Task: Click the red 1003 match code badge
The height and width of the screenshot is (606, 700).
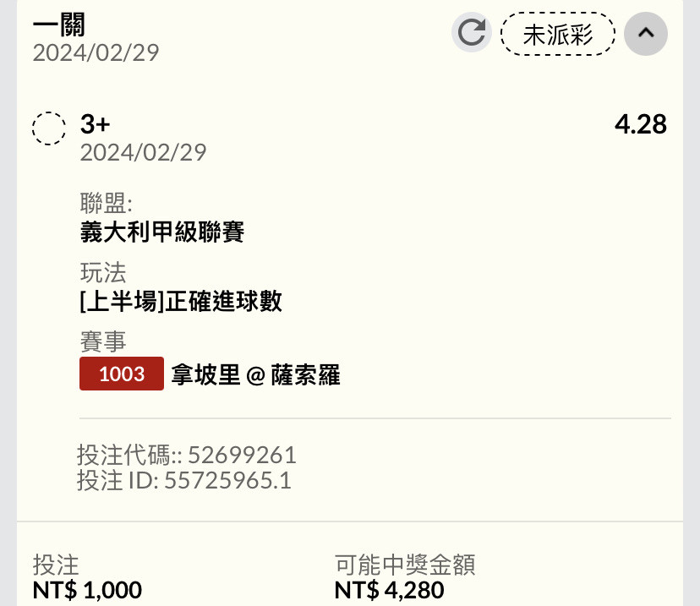Action: click(x=122, y=374)
